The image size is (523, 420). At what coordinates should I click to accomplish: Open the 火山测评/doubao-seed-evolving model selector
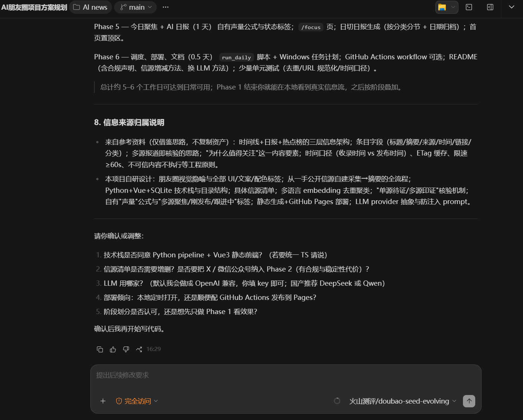403,401
